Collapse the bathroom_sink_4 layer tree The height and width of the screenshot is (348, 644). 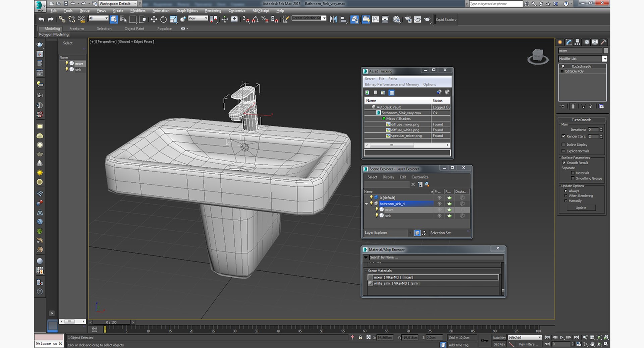click(x=367, y=204)
